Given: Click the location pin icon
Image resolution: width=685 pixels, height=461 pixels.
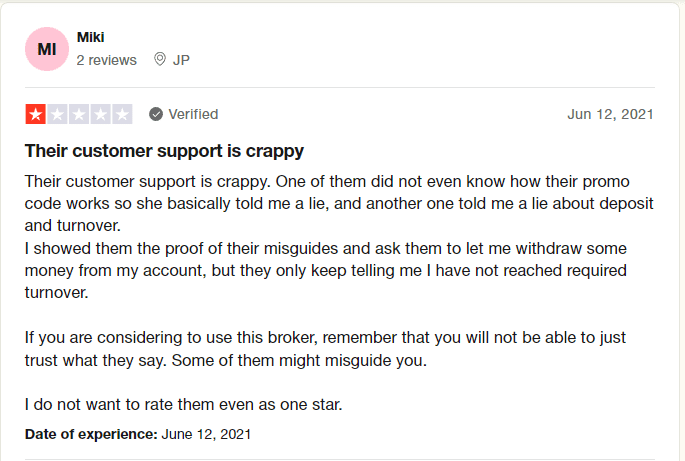Looking at the screenshot, I should [160, 59].
